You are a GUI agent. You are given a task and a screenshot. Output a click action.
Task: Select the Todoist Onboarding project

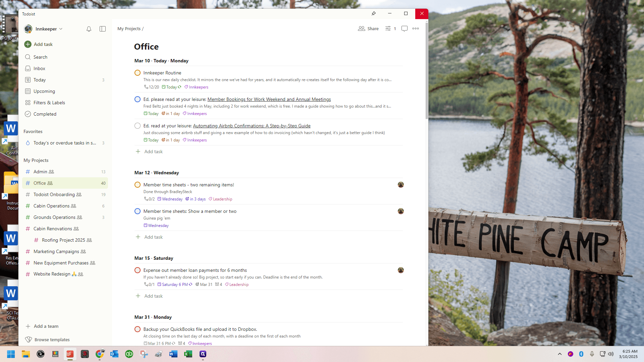tap(65, 194)
